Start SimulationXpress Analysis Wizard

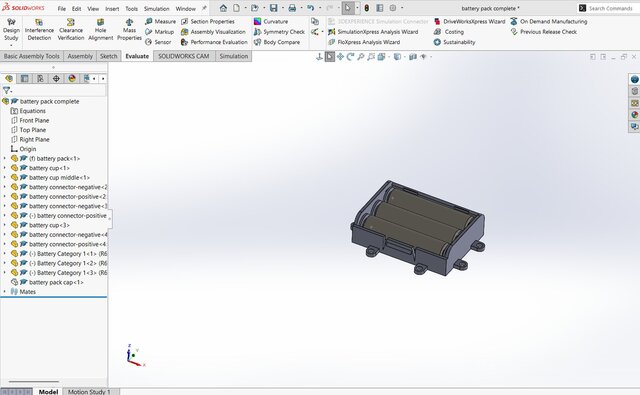pyautogui.click(x=373, y=31)
